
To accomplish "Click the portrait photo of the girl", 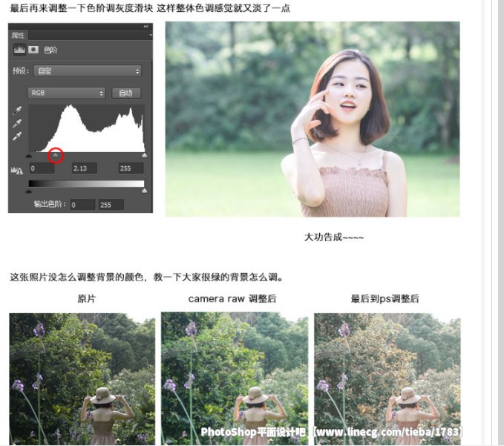I will point(312,119).
